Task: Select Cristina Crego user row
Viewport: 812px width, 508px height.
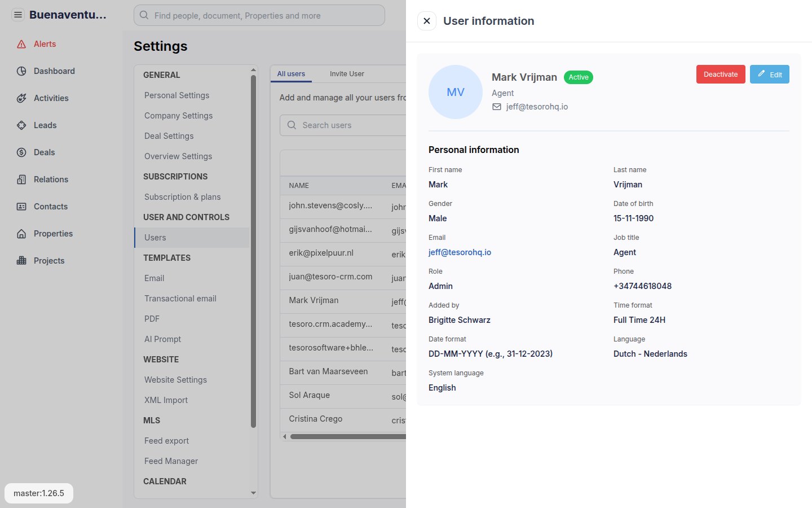Action: (x=343, y=419)
